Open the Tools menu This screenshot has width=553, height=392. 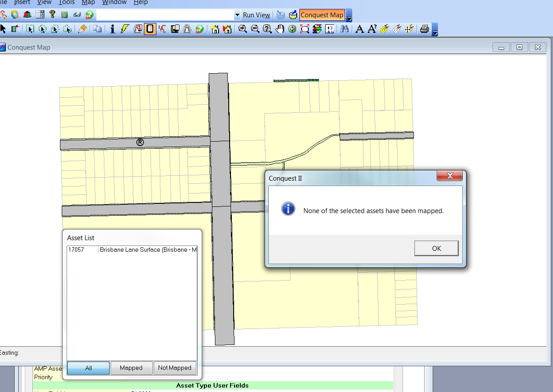pos(67,2)
